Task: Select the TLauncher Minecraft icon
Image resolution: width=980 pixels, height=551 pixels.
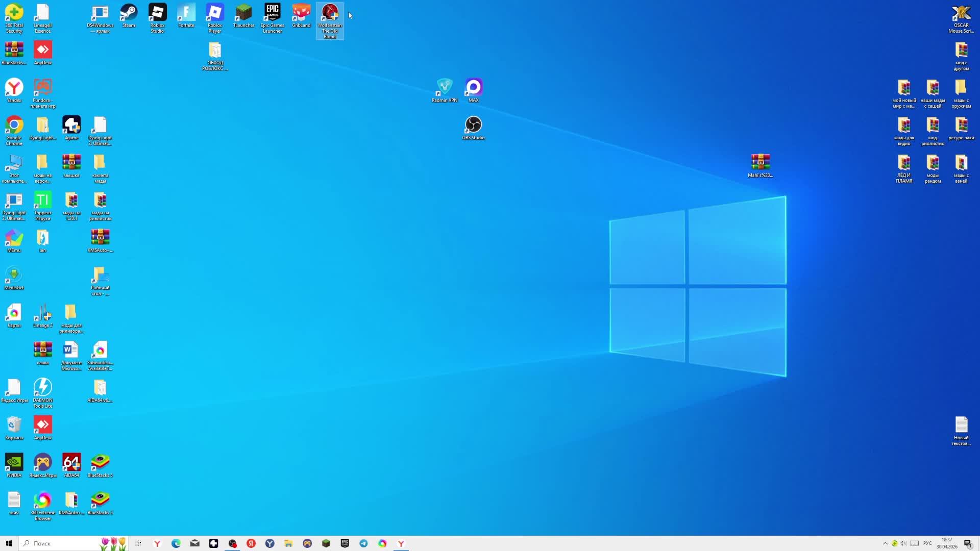Action: point(243,13)
